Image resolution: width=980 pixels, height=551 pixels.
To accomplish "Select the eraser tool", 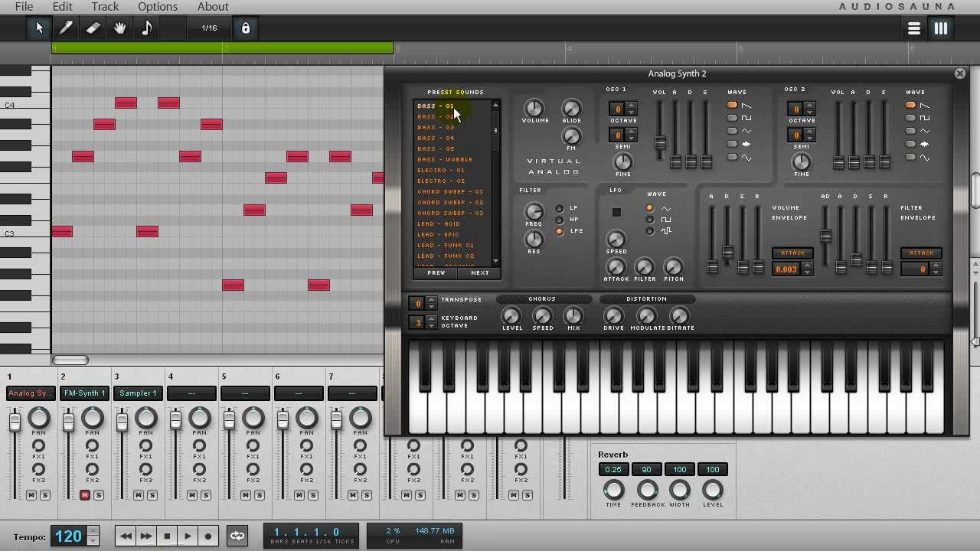I will 93,28.
